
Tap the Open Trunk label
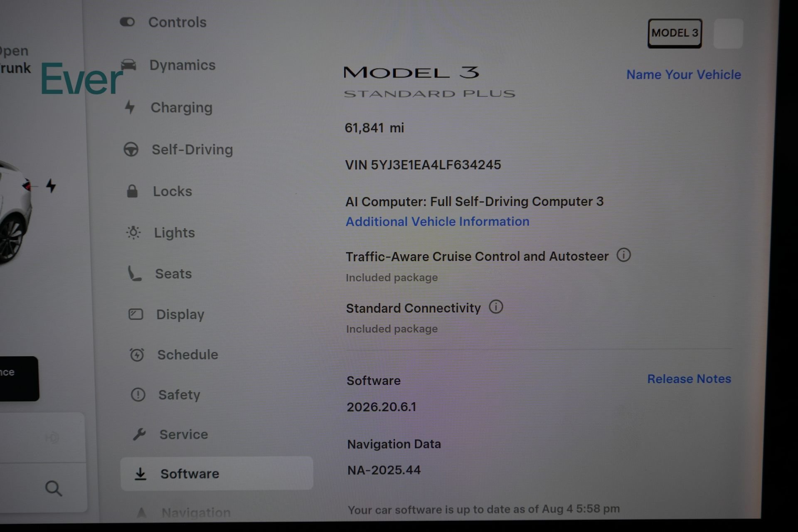pyautogui.click(x=15, y=59)
